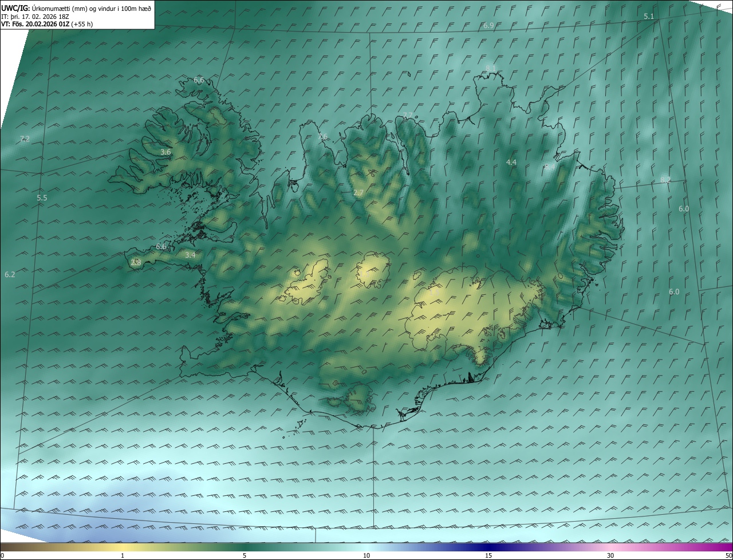Pick the 7.7 value label

pyautogui.click(x=408, y=116)
